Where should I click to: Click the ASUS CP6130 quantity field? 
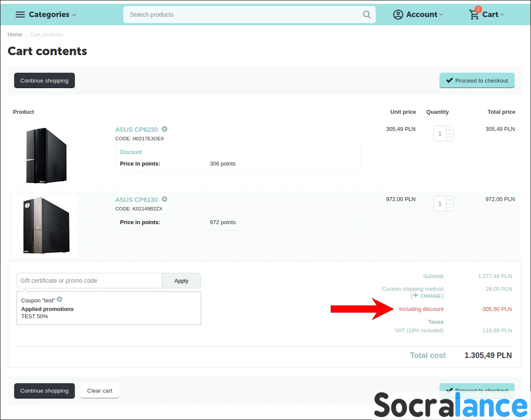point(440,204)
